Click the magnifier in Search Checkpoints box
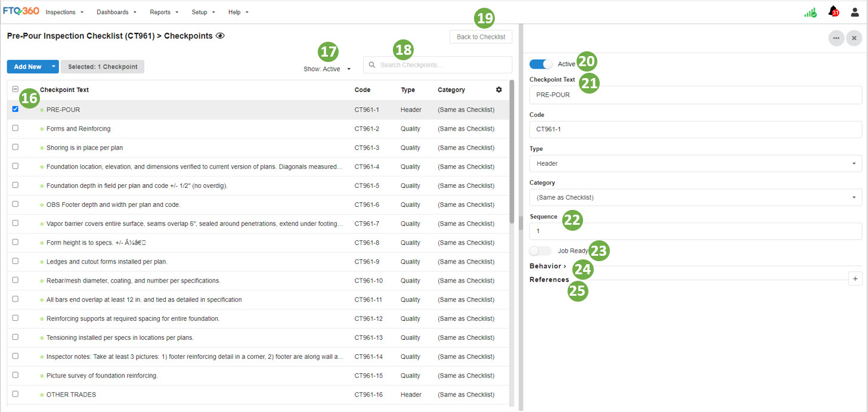Screen dimensions: 868x412 point(372,64)
